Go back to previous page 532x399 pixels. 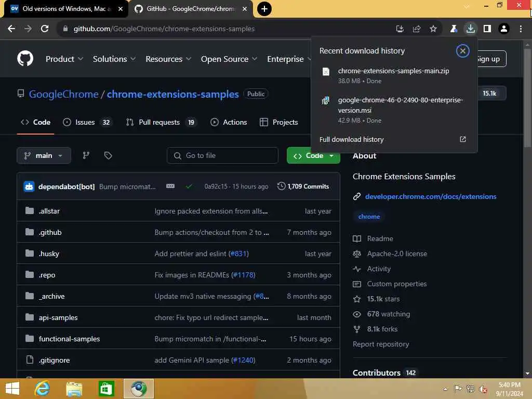pyautogui.click(x=11, y=29)
